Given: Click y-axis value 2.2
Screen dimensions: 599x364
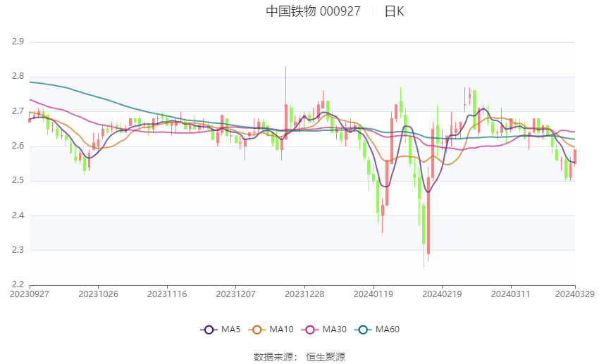Looking at the screenshot, I should click(18, 284).
